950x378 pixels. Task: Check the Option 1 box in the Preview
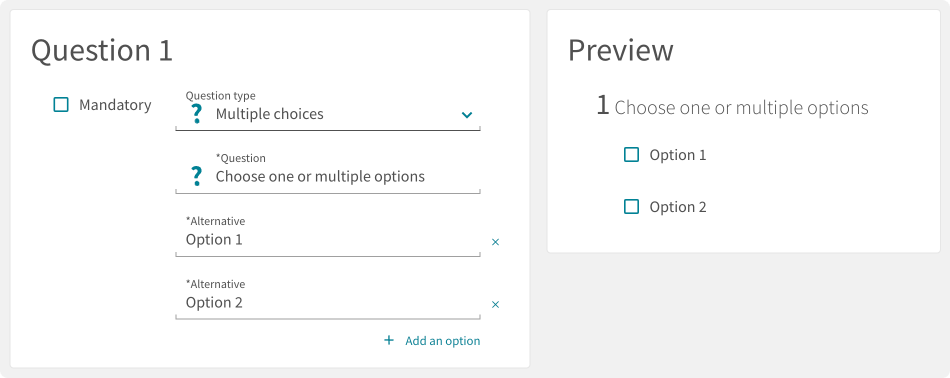click(631, 154)
